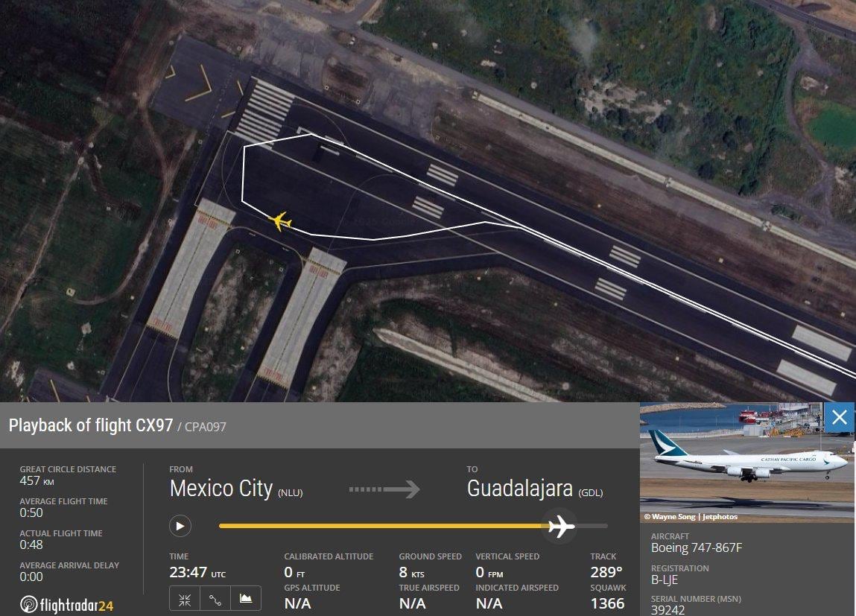The height and width of the screenshot is (616, 856).
Task: Start flight playback with the play button
Action: [x=180, y=526]
